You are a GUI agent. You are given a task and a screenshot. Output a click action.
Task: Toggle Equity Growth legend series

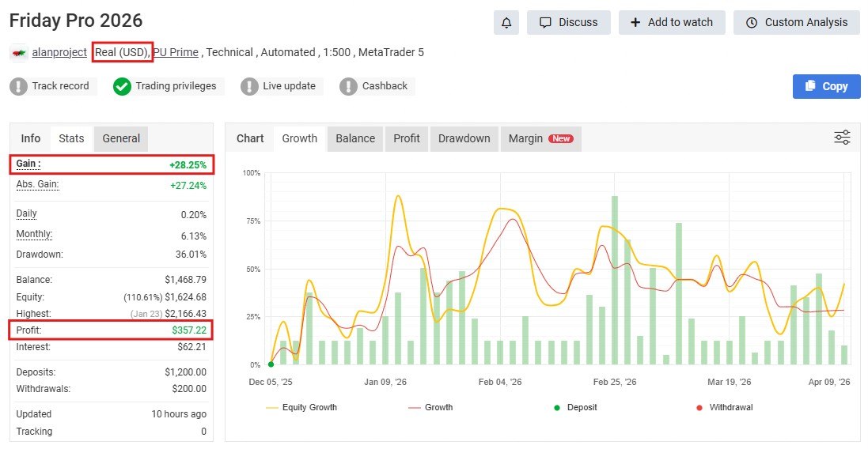pos(300,408)
